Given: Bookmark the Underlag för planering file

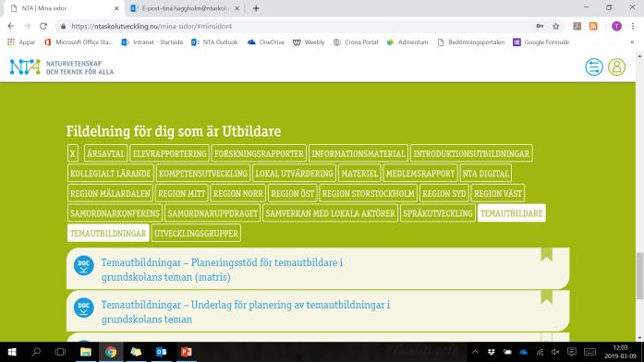Looking at the screenshot, I should (546, 296).
